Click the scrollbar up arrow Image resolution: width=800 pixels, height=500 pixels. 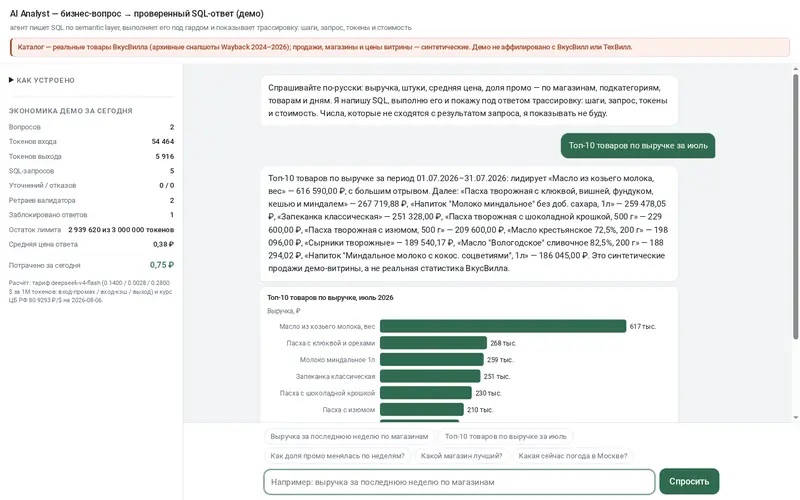(x=795, y=69)
